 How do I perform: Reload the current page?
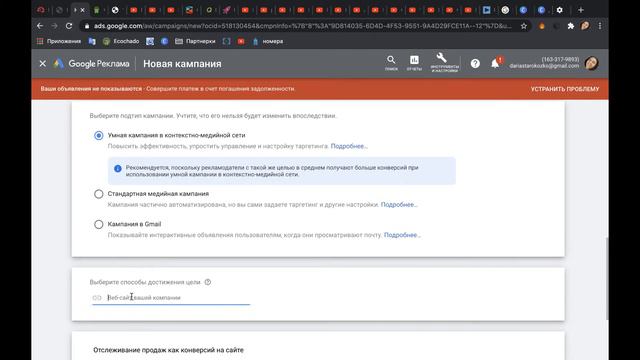[x=69, y=26]
